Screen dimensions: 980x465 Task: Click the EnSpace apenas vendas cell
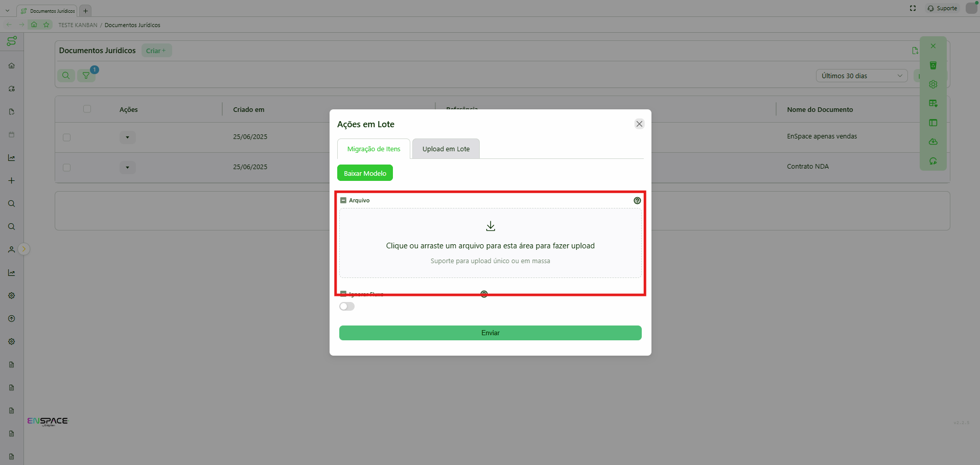(x=822, y=136)
